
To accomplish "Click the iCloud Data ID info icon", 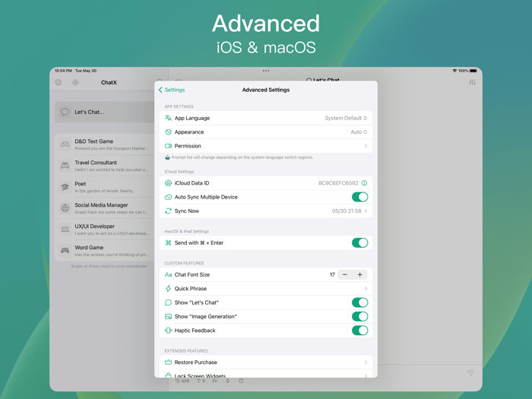I will click(x=364, y=183).
